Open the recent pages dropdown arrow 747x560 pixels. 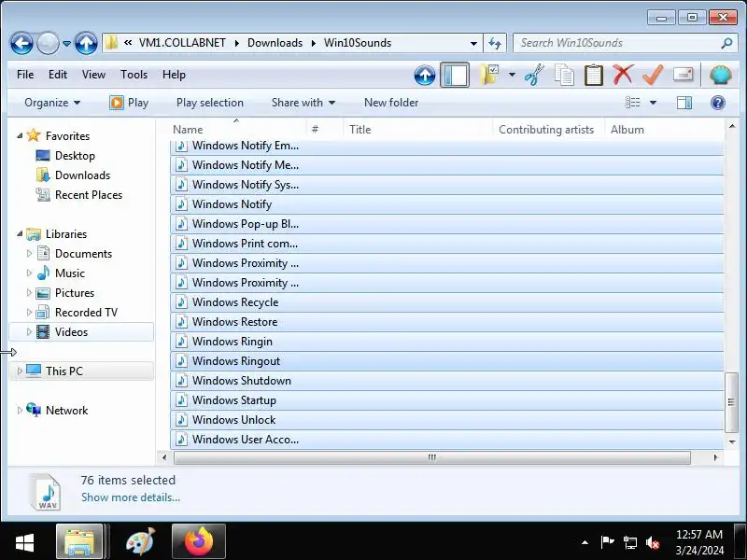(x=66, y=44)
